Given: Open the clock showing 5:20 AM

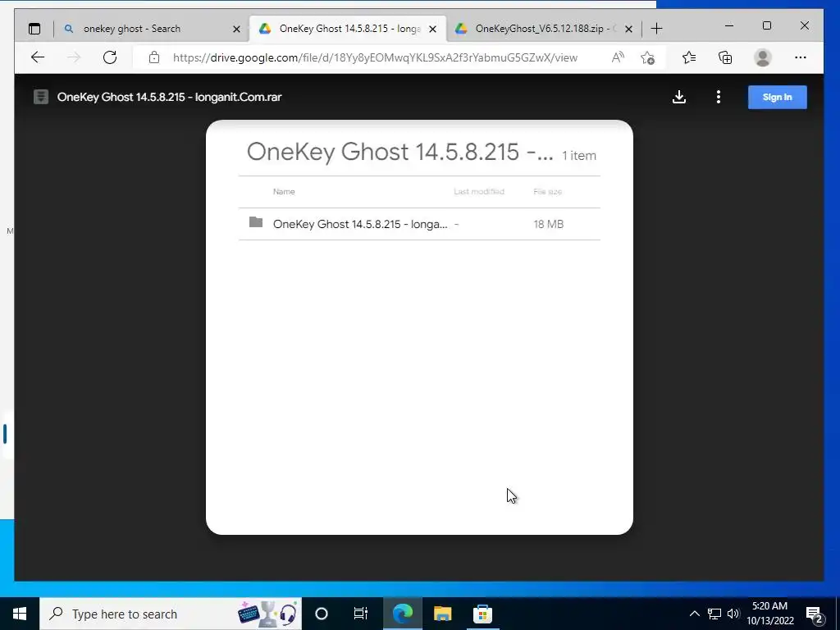Looking at the screenshot, I should tap(770, 614).
